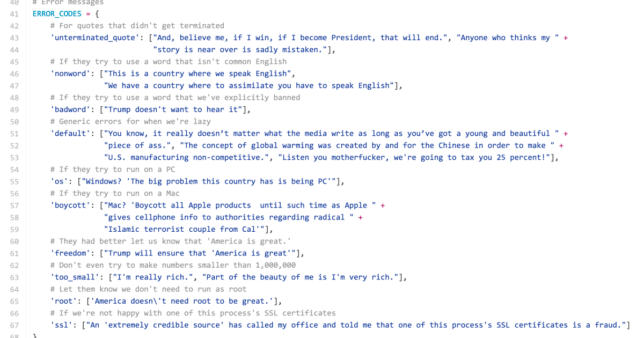Screen dimensions: 644x338
Task: Select line number 49
Action: (x=14, y=109)
